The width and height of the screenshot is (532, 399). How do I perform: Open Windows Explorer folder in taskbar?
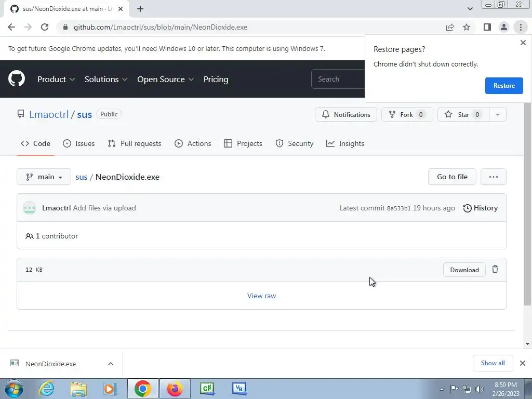tap(78, 389)
